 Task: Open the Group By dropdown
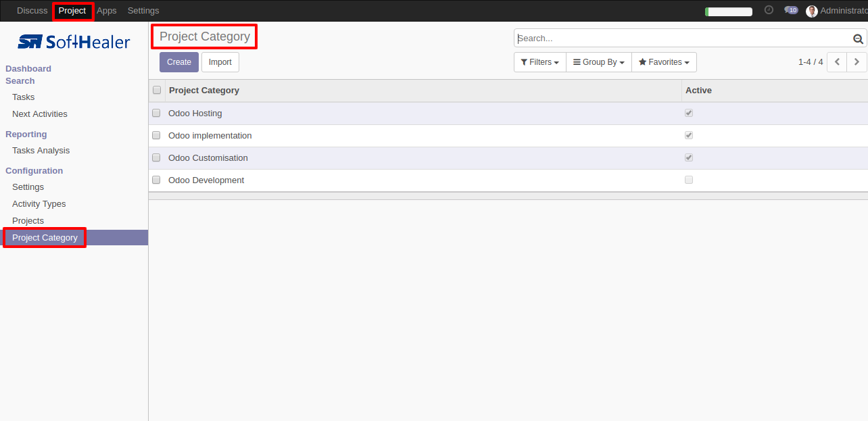[x=598, y=62]
